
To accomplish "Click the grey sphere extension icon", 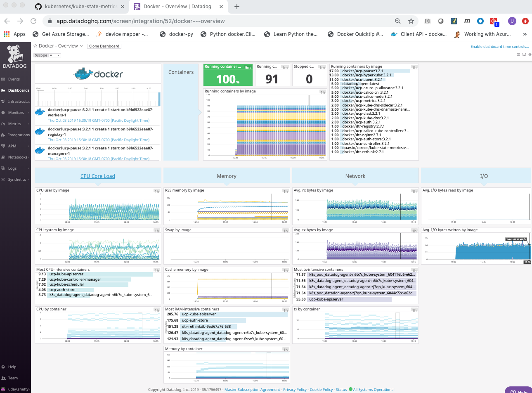I will coord(441,21).
